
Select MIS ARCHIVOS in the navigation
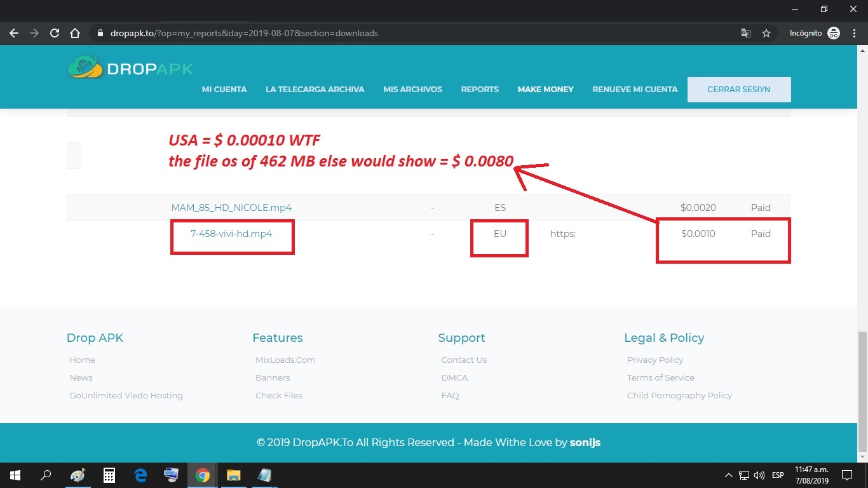coord(412,90)
